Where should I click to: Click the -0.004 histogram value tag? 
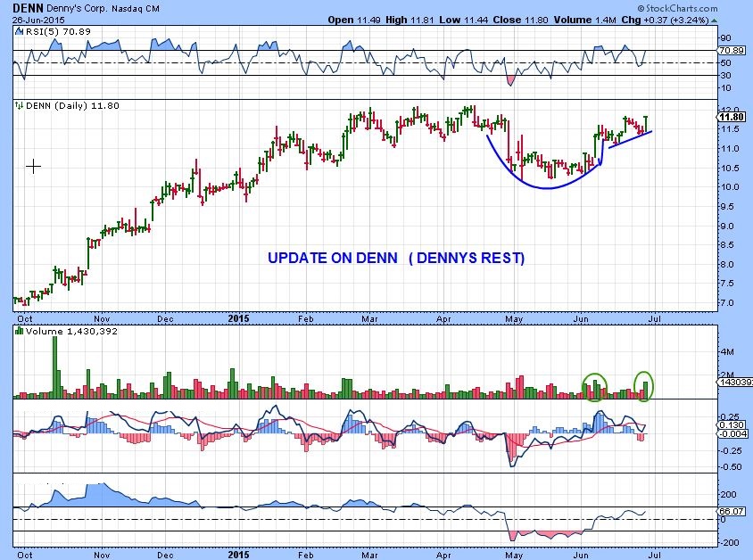(x=732, y=433)
